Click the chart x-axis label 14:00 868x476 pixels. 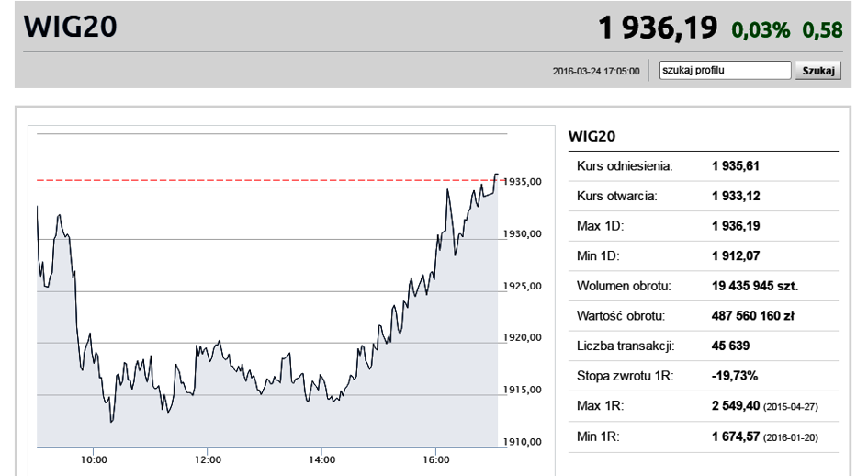pyautogui.click(x=321, y=460)
